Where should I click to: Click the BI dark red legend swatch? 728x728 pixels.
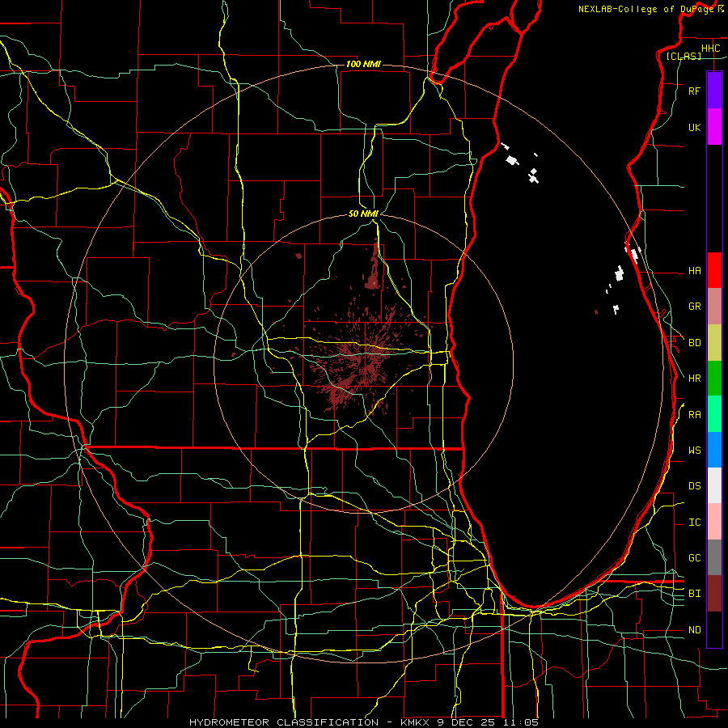[x=714, y=594]
